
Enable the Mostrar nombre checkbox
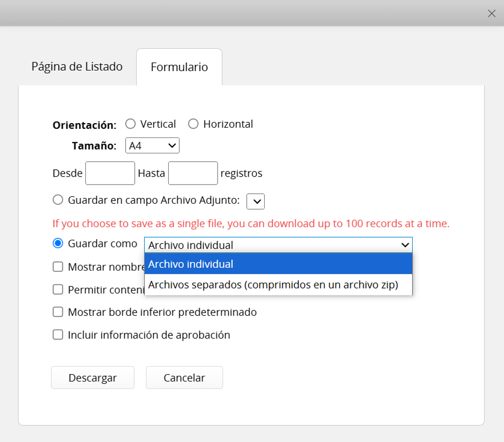tap(58, 266)
